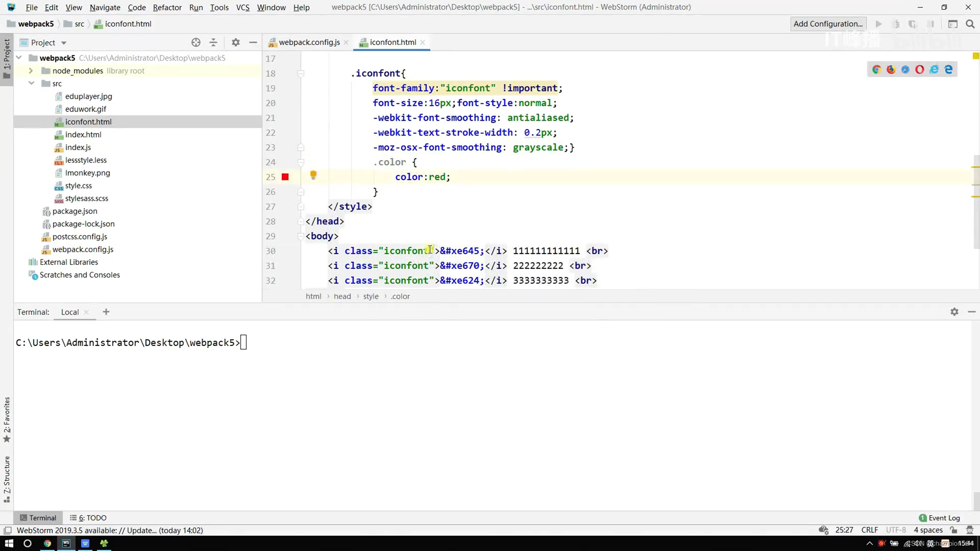The image size is (980, 551).
Task: Open 4 spaces indent selector
Action: [928, 530]
